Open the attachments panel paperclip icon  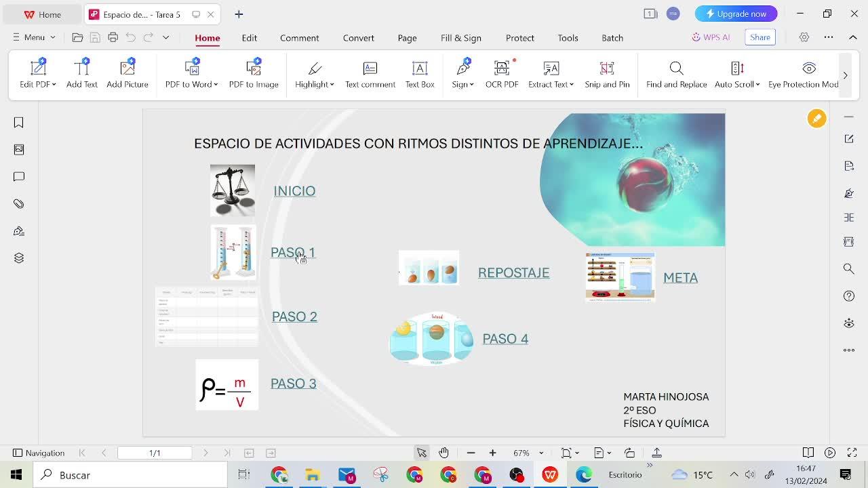(x=19, y=204)
